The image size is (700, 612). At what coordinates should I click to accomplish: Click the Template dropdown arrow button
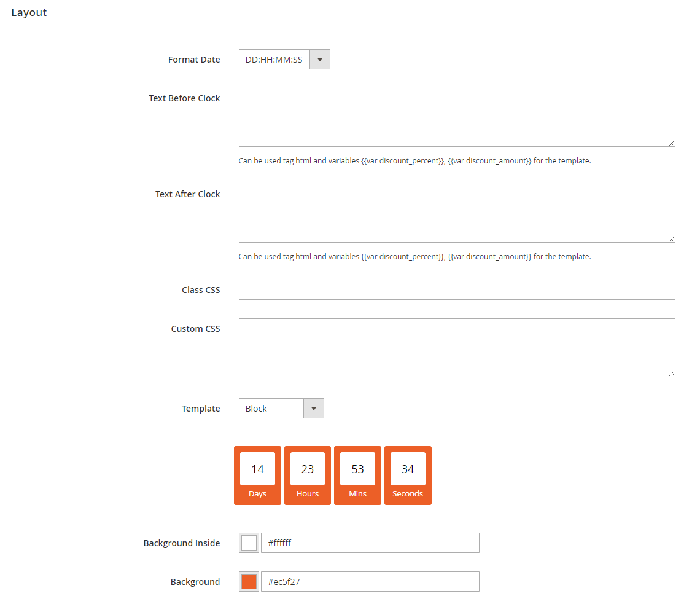pos(314,408)
